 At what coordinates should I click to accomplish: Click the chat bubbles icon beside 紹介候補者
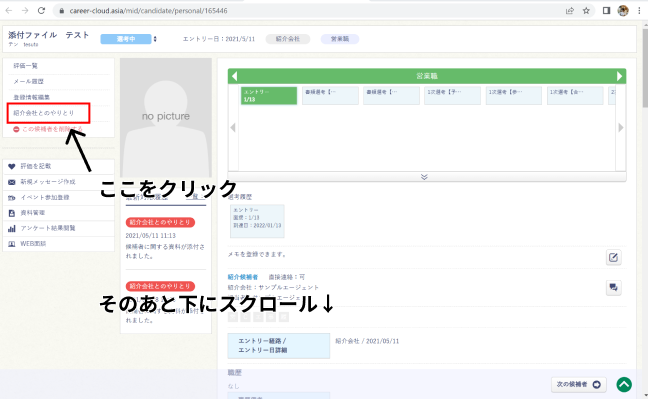(x=613, y=288)
